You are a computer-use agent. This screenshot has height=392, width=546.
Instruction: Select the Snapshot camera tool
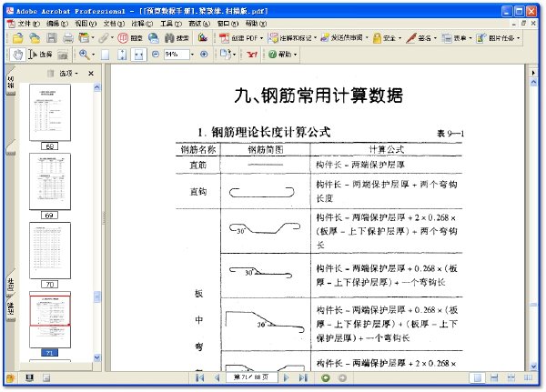(63, 55)
